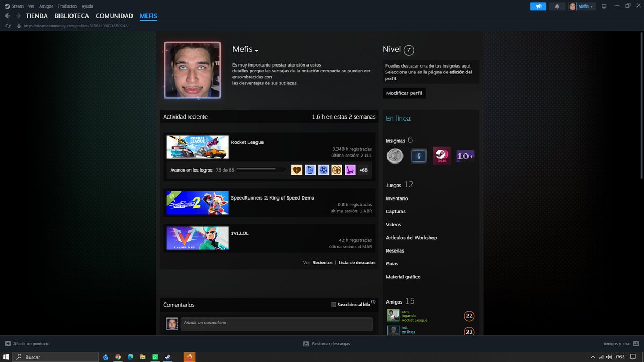Go to the TIENDA tab
Screen dimensions: 644x362
point(36,16)
